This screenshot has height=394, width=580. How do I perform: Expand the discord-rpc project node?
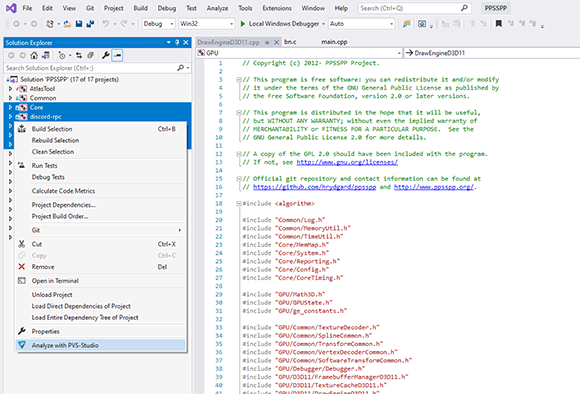click(x=10, y=117)
